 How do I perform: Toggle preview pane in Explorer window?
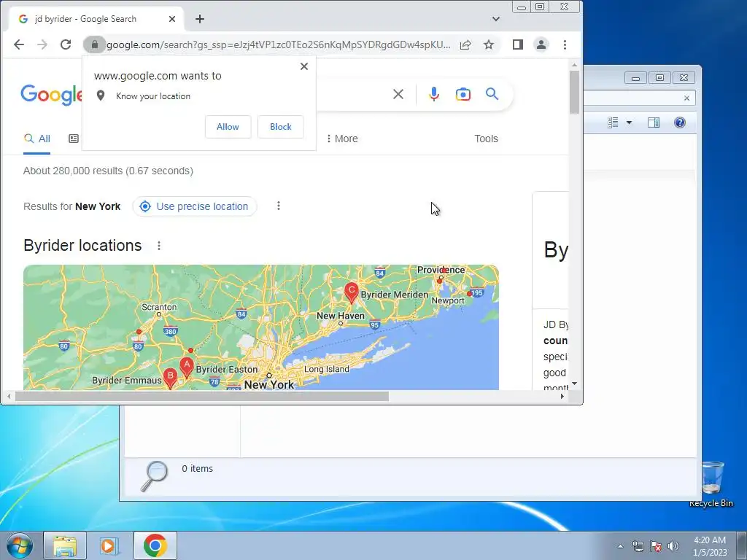[654, 122]
